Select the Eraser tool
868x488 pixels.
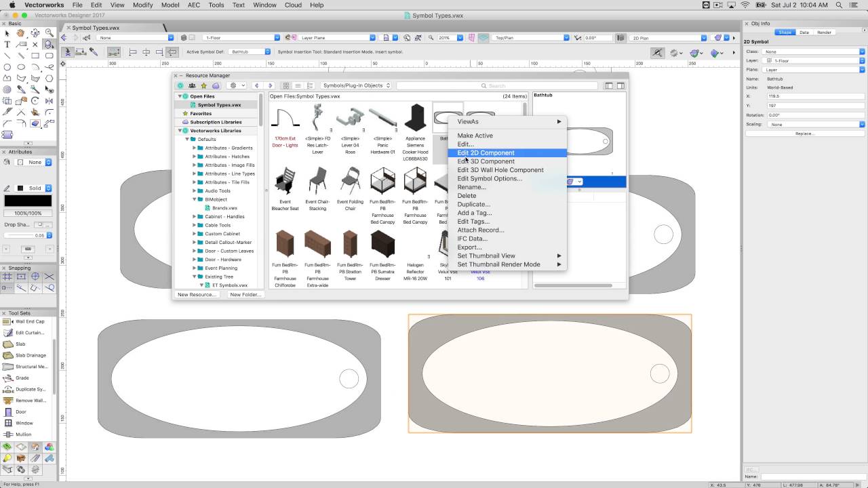(x=35, y=123)
